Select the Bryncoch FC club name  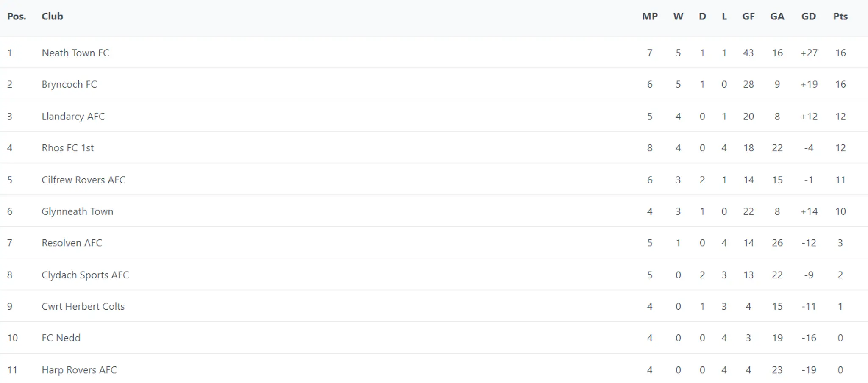(69, 84)
